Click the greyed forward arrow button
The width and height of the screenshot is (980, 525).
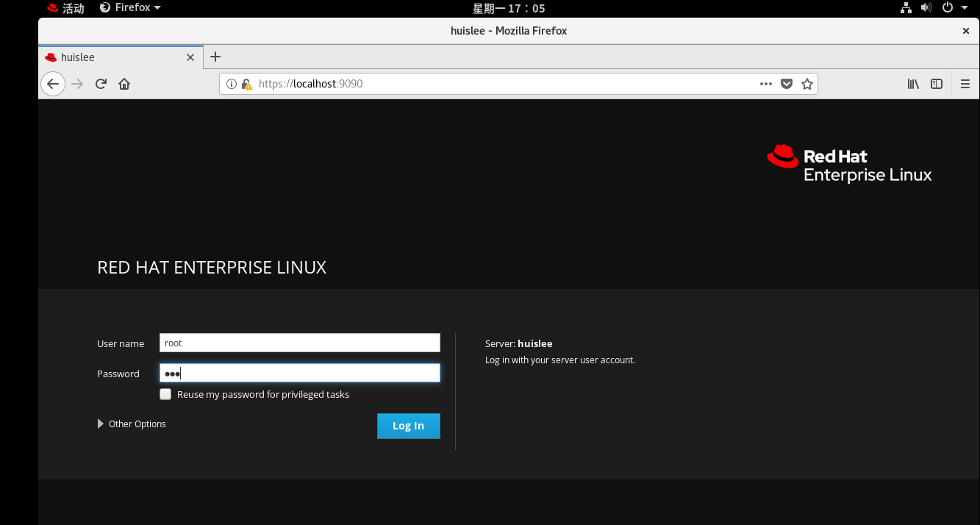click(77, 84)
